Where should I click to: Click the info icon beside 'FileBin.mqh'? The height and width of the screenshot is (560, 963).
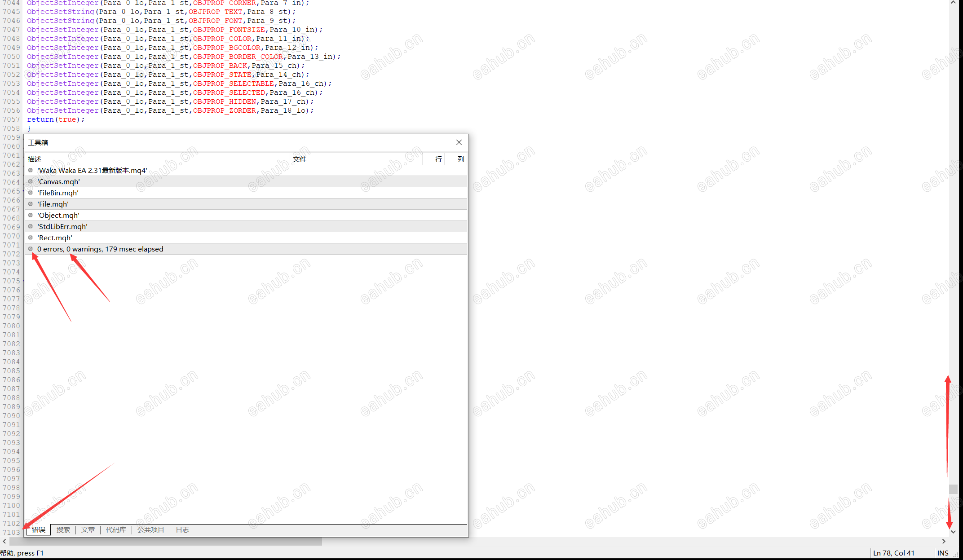pyautogui.click(x=31, y=193)
